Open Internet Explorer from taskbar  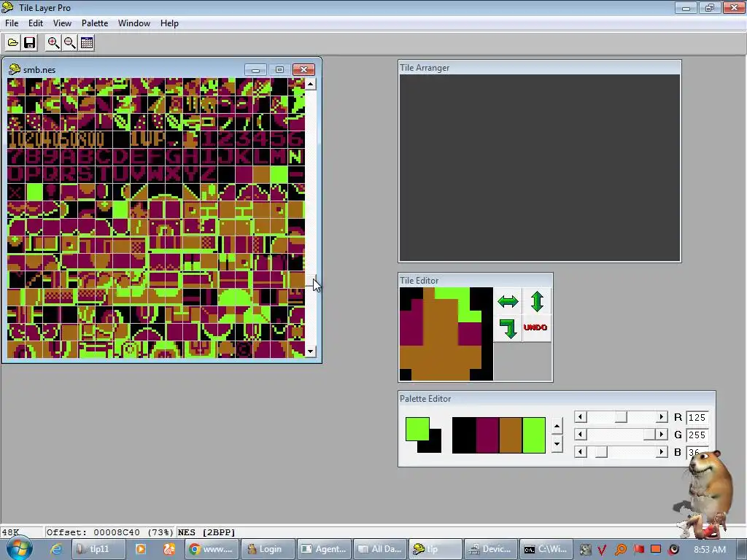(x=56, y=549)
